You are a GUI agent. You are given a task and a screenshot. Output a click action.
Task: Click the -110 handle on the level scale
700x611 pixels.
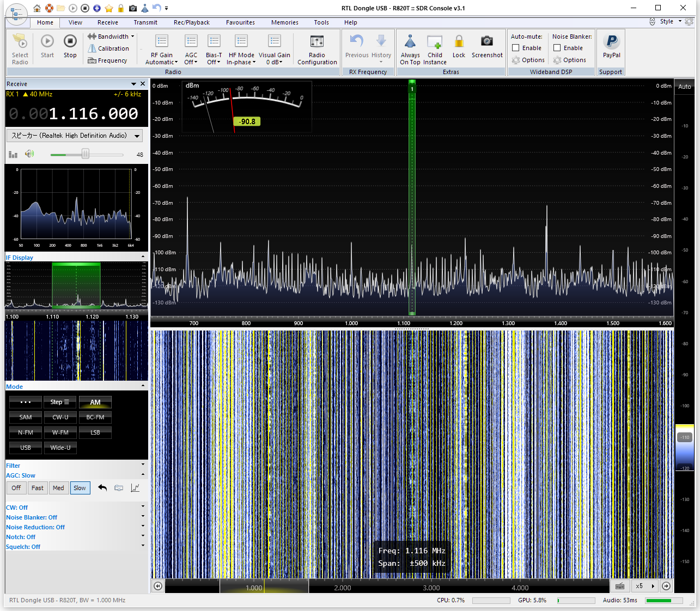coord(685,437)
